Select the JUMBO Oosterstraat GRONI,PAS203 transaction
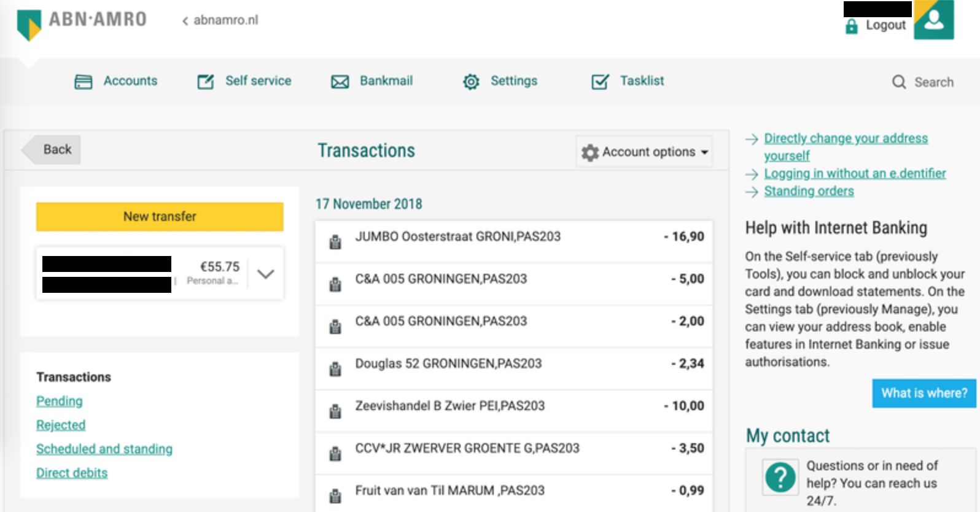The image size is (980, 512). [x=514, y=242]
